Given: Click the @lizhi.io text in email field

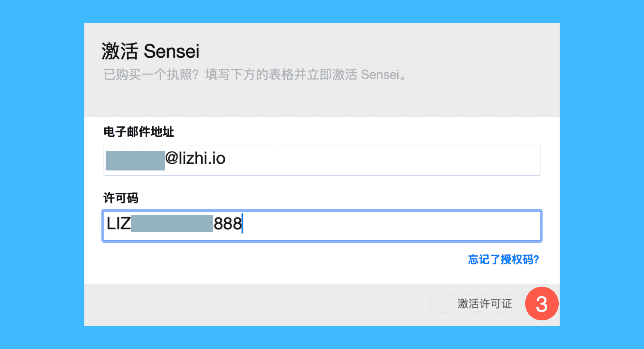Looking at the screenshot, I should 195,159.
